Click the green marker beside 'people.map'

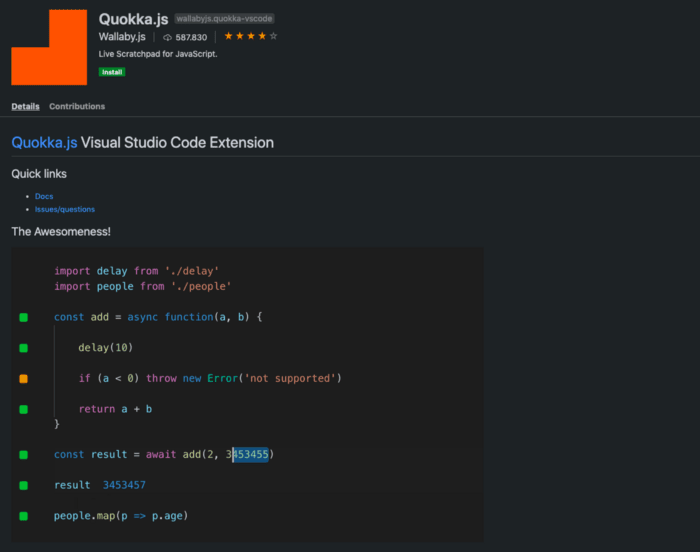click(x=24, y=516)
